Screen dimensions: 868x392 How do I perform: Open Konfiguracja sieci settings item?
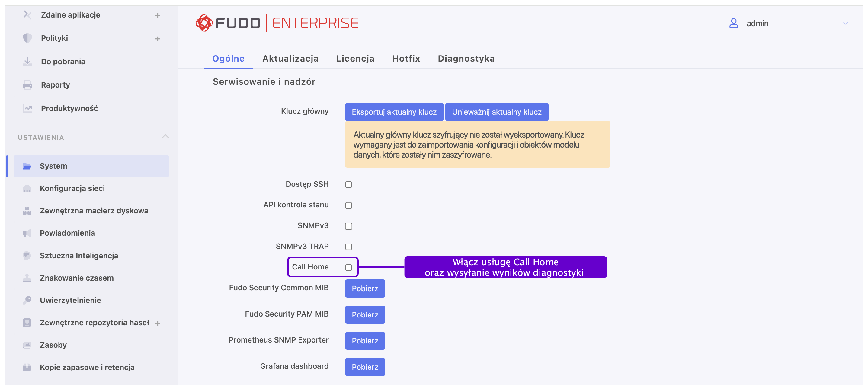click(x=72, y=188)
